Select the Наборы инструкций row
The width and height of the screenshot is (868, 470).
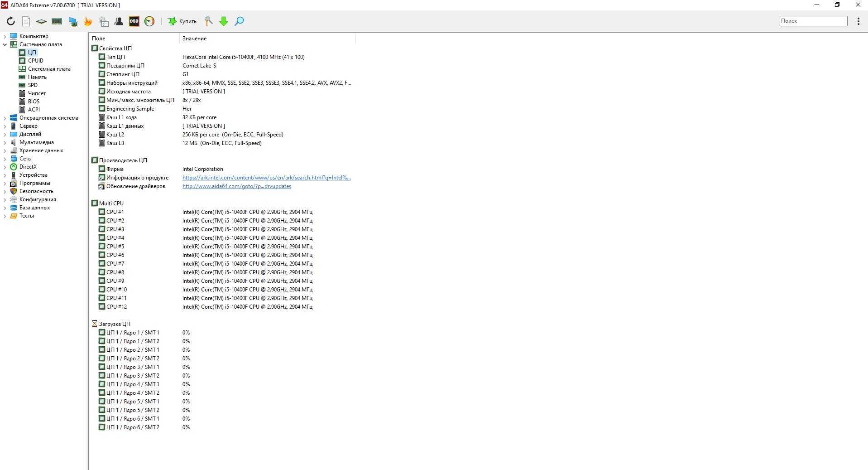(222, 83)
